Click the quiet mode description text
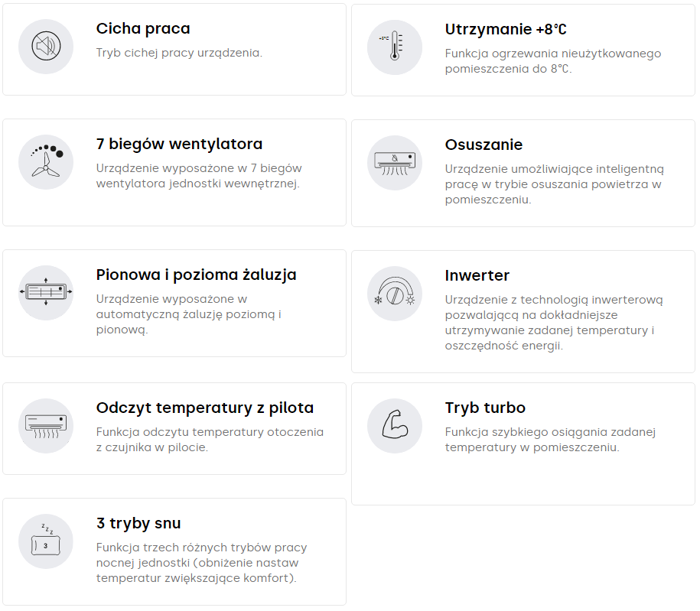700x611 pixels. coord(179,53)
